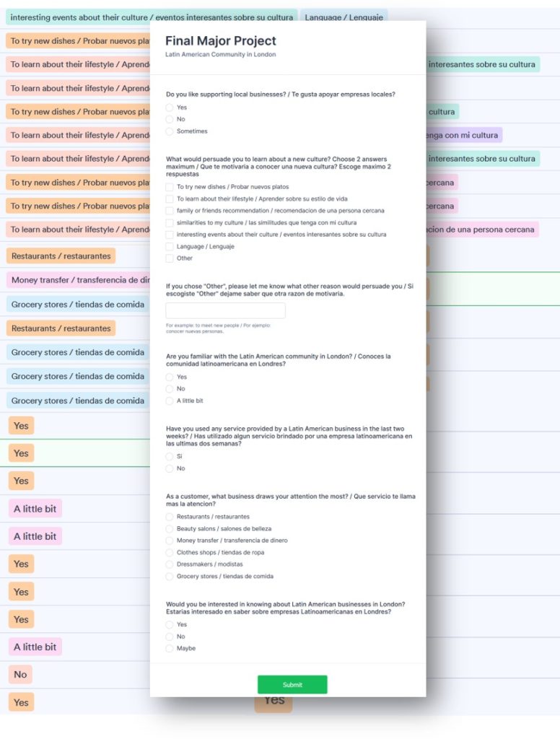Pick the "Beauty salons / salones de belleza" option
The image size is (560, 739).
coord(170,529)
